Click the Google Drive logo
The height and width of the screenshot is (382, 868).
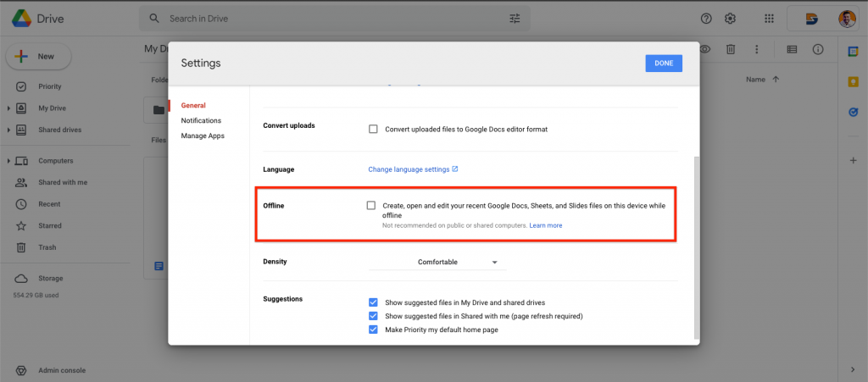point(21,19)
